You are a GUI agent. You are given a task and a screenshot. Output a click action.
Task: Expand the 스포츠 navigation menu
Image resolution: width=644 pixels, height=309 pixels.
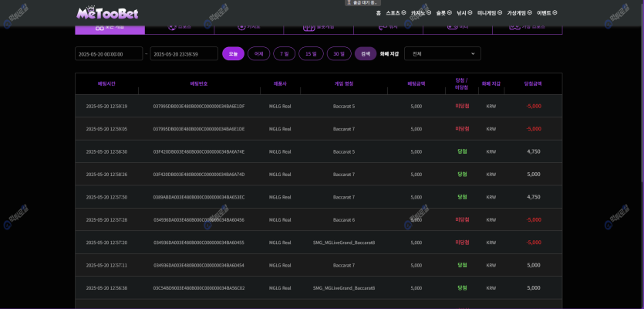(396, 12)
